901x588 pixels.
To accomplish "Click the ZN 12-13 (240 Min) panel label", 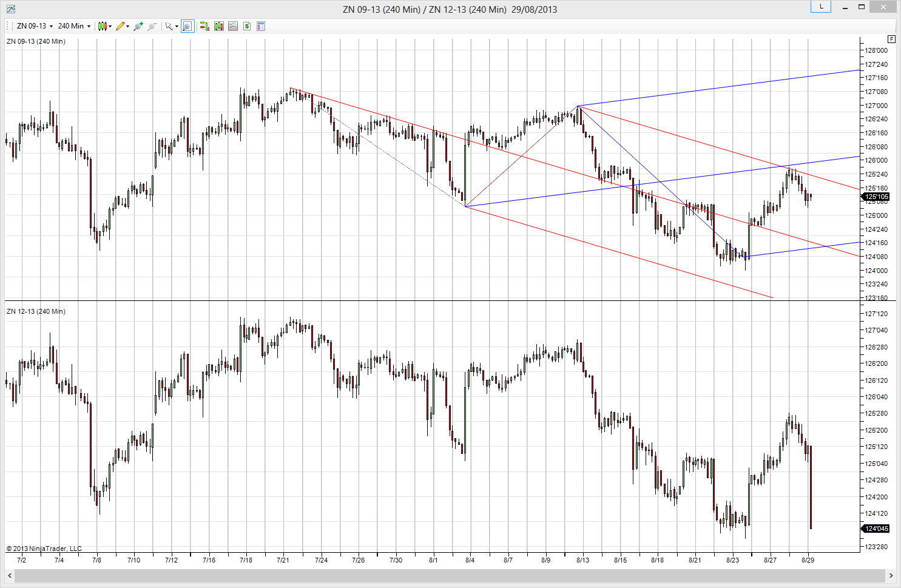I will tap(36, 311).
